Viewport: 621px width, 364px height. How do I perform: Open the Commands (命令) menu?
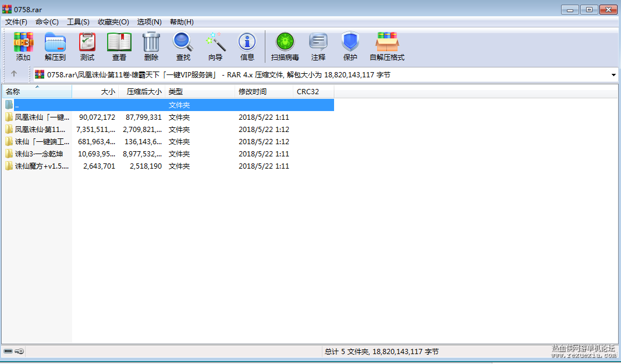click(47, 22)
